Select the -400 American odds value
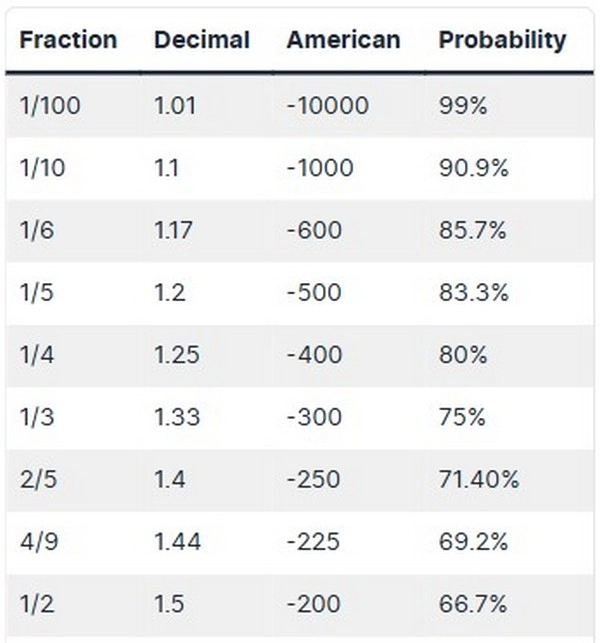Image resolution: width=600 pixels, height=643 pixels. pos(314,354)
